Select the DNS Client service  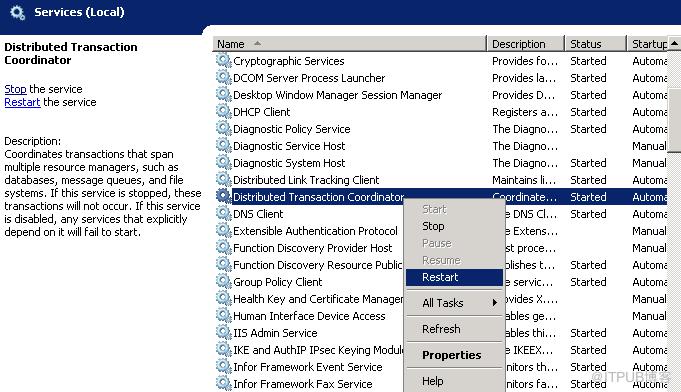click(x=258, y=214)
